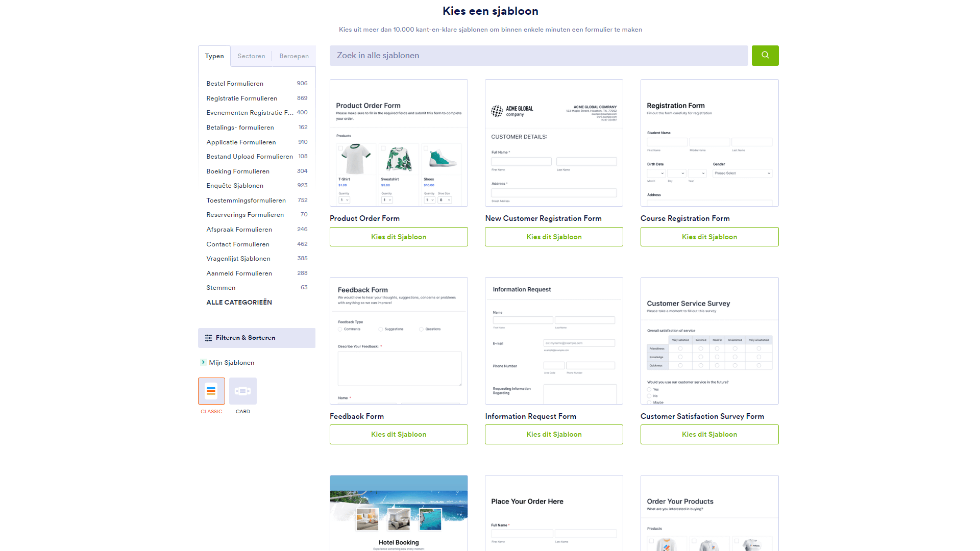Click the Filteren & Sorteren sliders icon

coord(208,338)
